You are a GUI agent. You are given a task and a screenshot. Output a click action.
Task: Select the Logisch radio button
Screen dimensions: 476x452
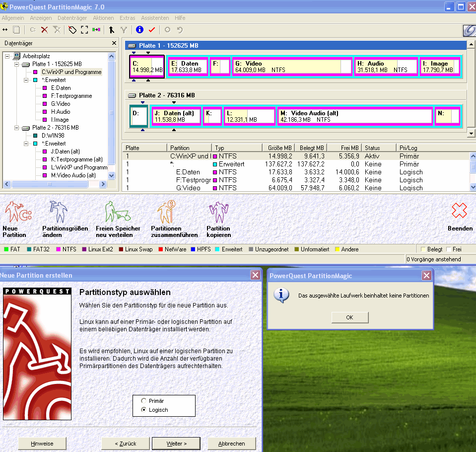143,409
